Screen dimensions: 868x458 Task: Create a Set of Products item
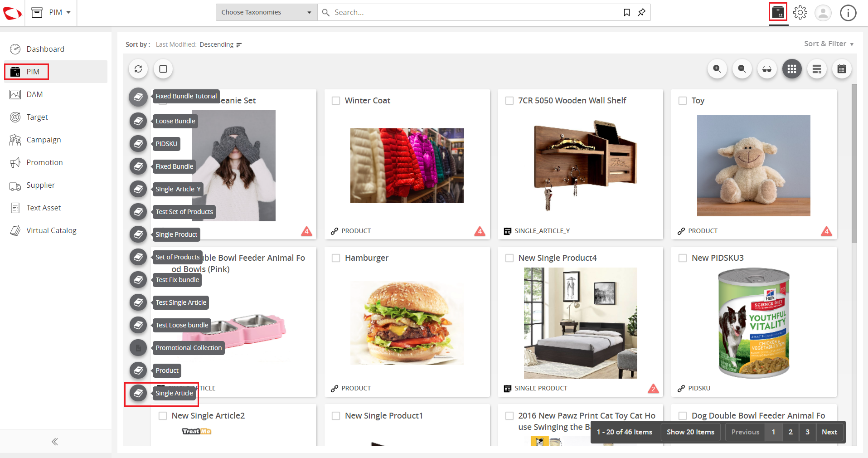coord(138,257)
